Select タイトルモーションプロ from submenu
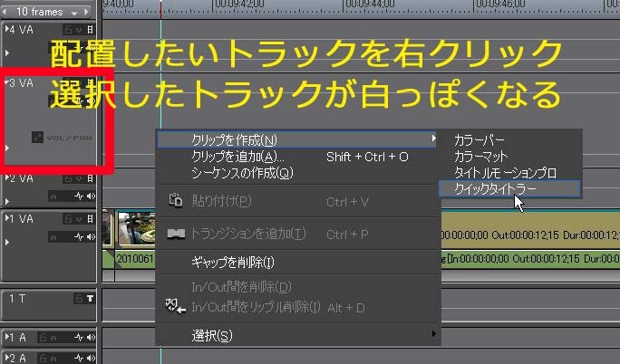The width and height of the screenshot is (620, 364). point(509,173)
